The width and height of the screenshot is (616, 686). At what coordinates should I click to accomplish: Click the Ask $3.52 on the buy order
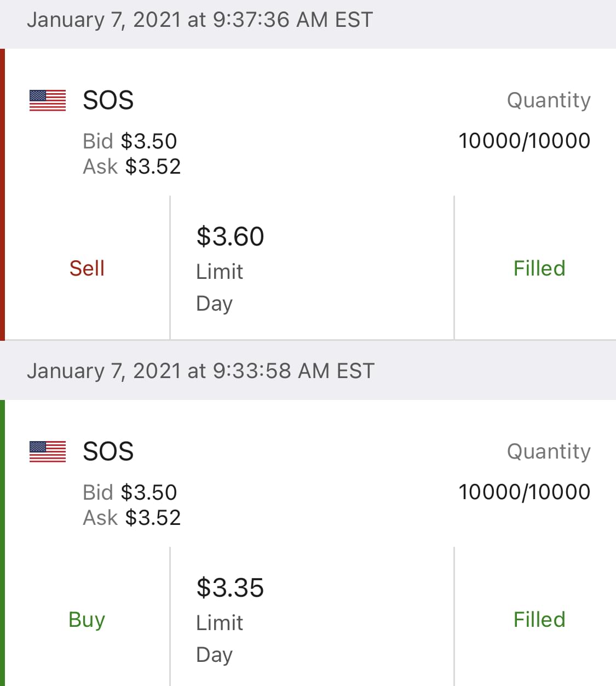[x=131, y=518]
